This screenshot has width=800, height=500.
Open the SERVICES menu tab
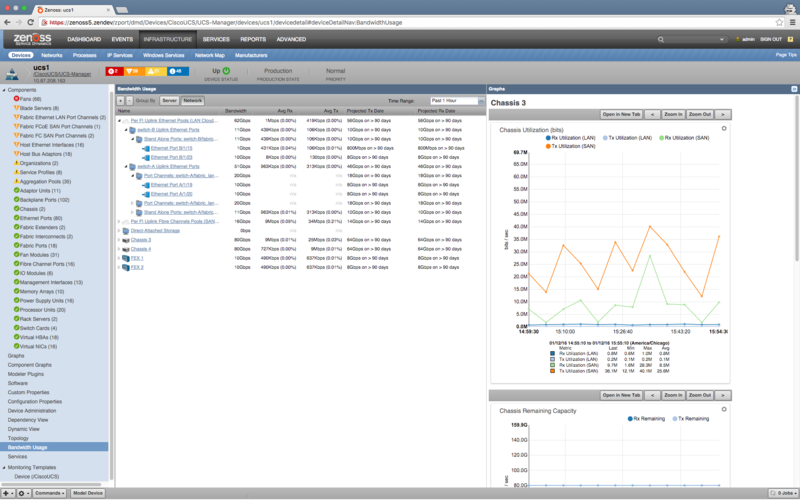[216, 39]
